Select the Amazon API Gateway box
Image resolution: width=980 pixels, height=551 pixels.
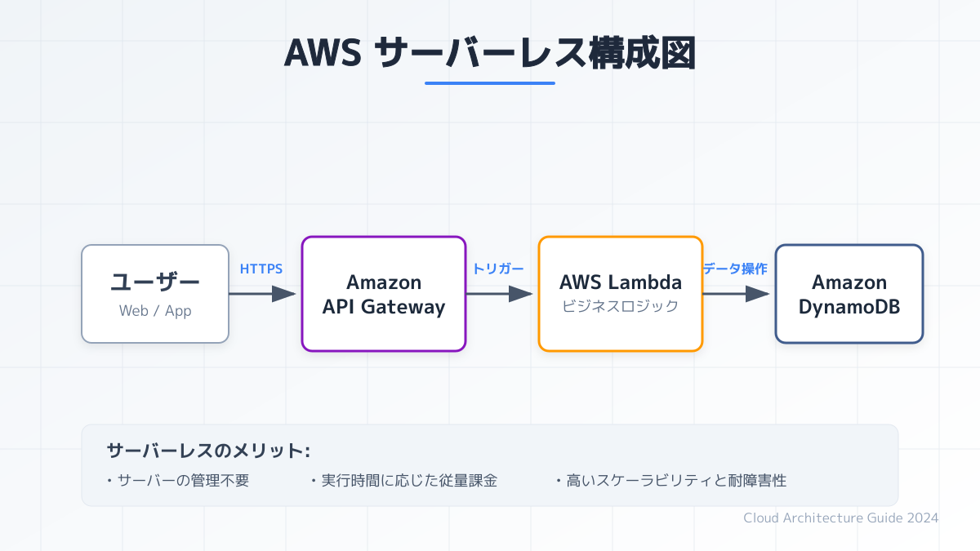click(x=384, y=294)
